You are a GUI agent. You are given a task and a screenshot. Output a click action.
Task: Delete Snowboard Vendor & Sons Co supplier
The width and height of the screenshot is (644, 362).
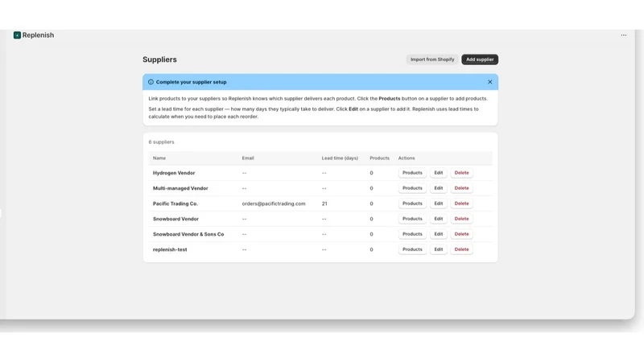tap(461, 234)
